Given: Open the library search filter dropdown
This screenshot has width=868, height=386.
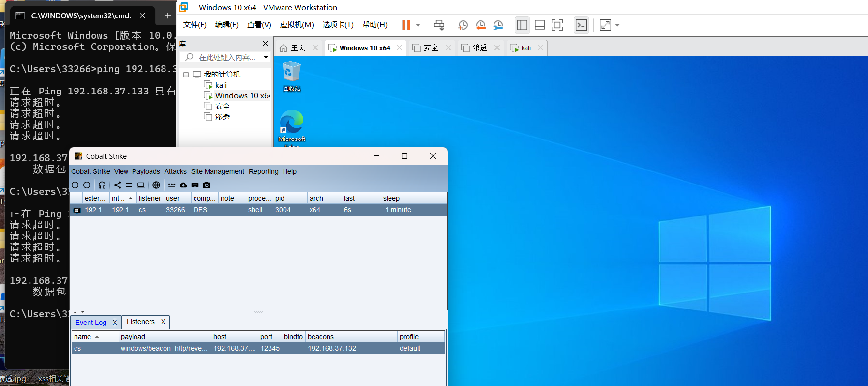Looking at the screenshot, I should point(266,57).
